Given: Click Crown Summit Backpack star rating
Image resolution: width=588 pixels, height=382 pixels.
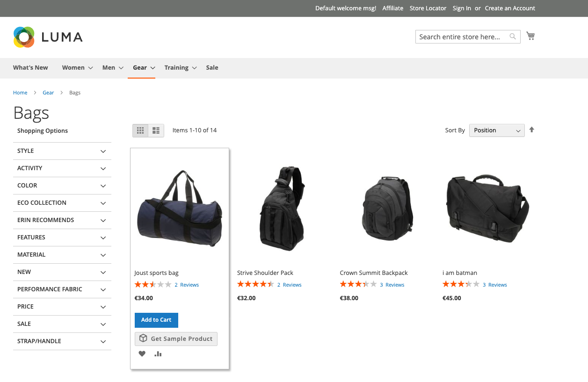Looking at the screenshot, I should tap(358, 284).
